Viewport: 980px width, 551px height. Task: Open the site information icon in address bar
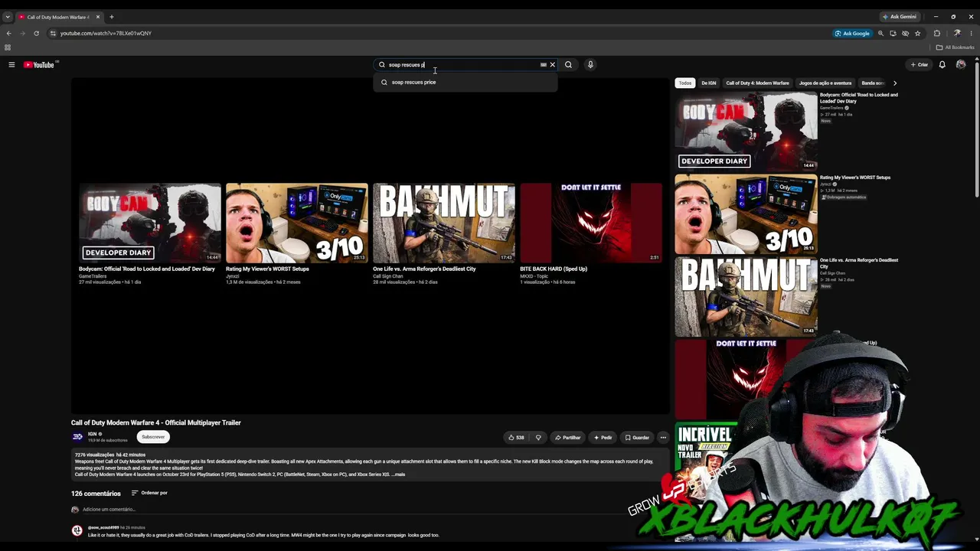click(x=53, y=34)
